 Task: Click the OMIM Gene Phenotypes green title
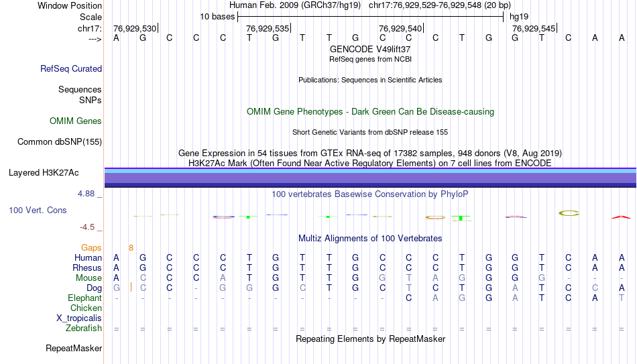[x=370, y=112]
